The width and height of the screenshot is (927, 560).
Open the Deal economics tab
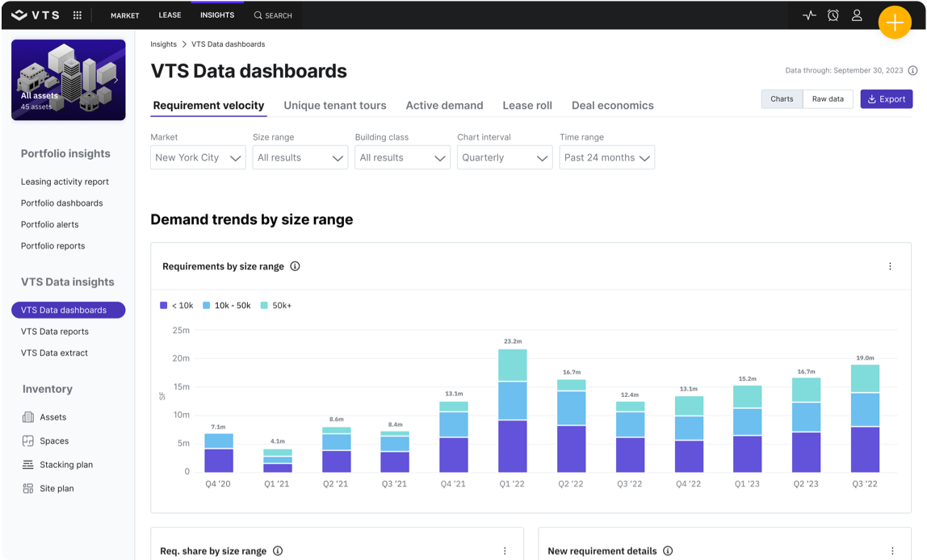tap(612, 106)
